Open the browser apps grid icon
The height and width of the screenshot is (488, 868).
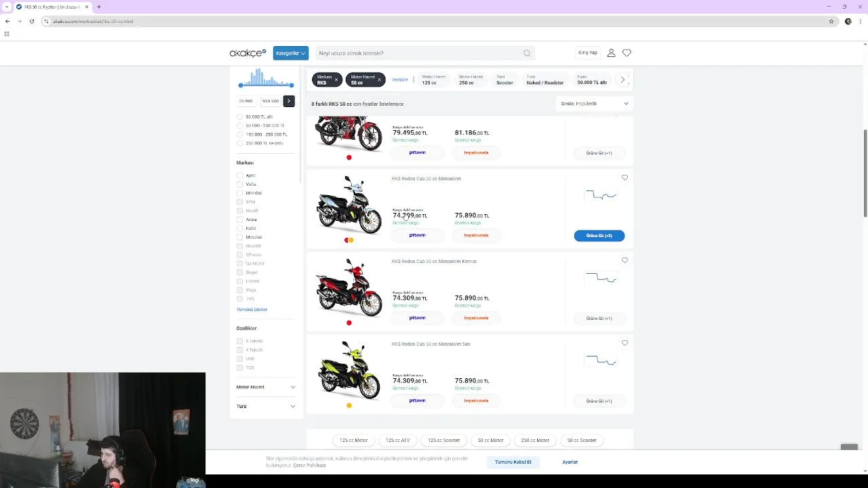7,34
